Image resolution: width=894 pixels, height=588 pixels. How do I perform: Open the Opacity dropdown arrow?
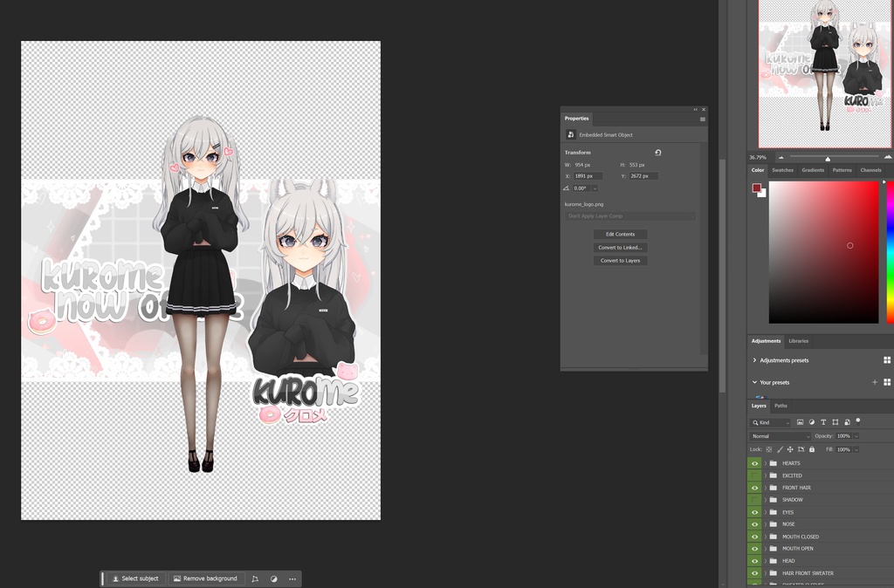pos(856,435)
